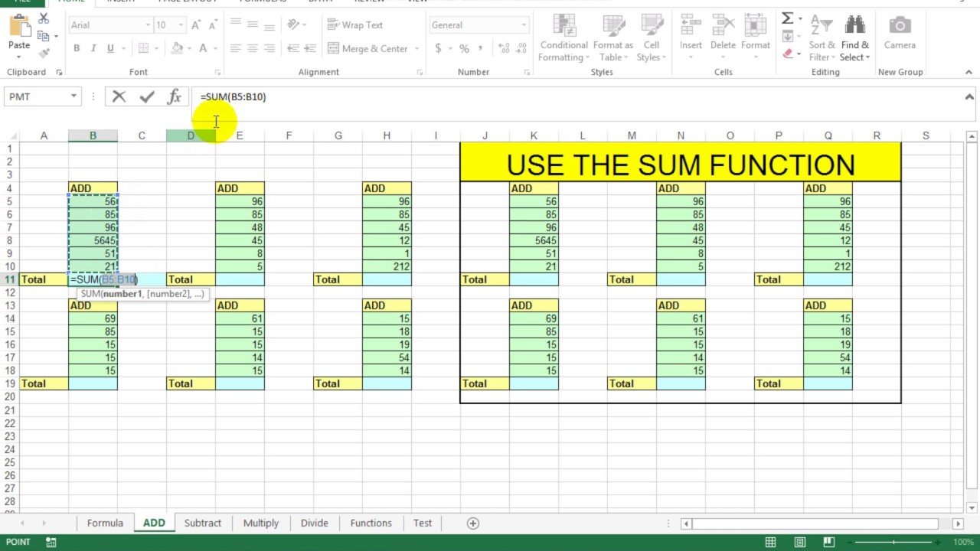980x551 pixels.
Task: Click the macro record icon in status bar
Action: [51, 543]
